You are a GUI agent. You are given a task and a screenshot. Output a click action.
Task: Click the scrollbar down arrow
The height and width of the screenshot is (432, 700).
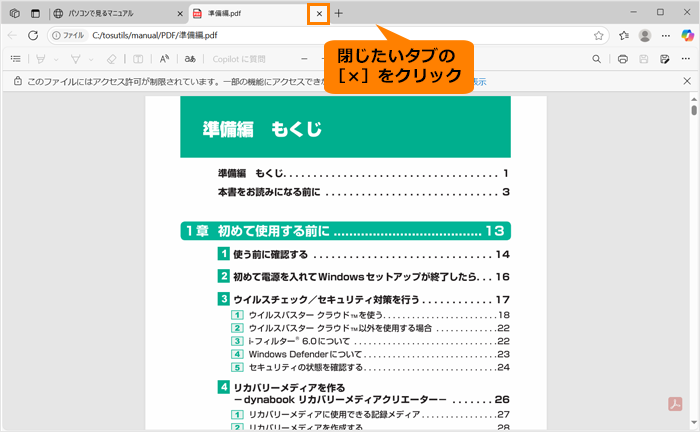click(x=694, y=422)
